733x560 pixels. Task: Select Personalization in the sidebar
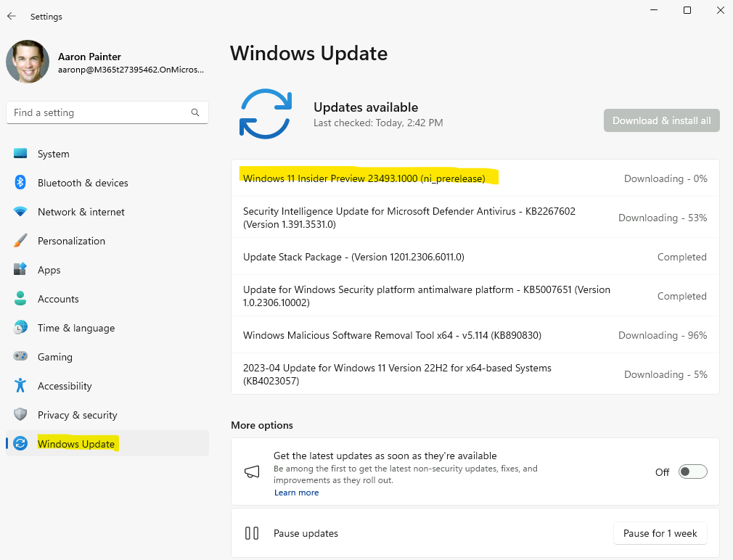107,241
